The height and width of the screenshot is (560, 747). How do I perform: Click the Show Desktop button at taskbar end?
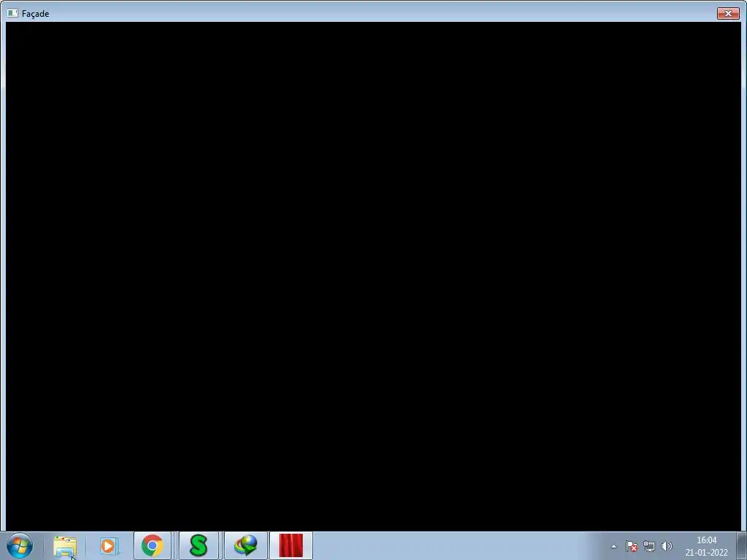742,545
